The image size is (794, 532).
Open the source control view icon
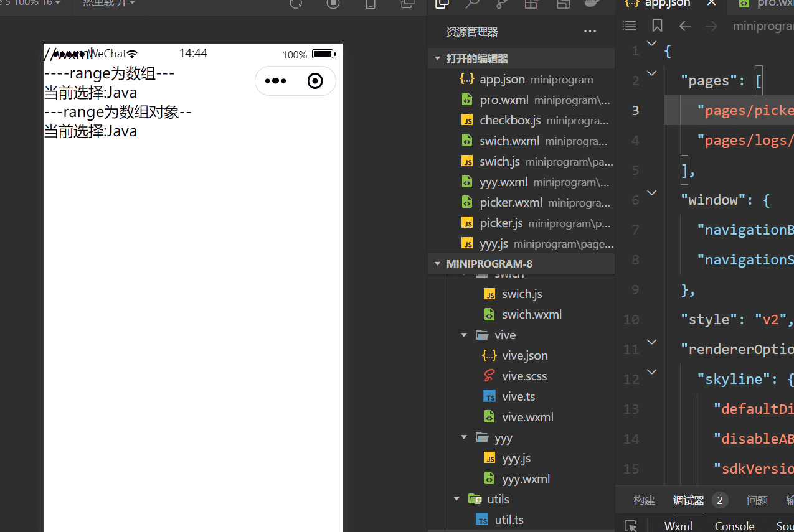click(x=502, y=4)
